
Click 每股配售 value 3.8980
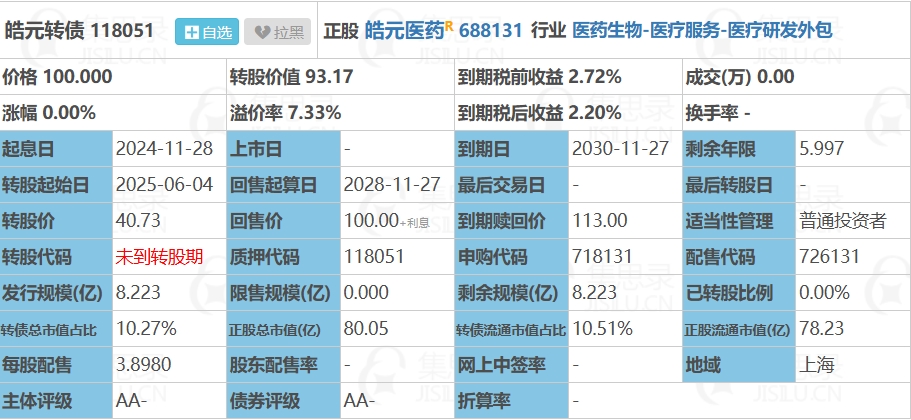click(144, 364)
